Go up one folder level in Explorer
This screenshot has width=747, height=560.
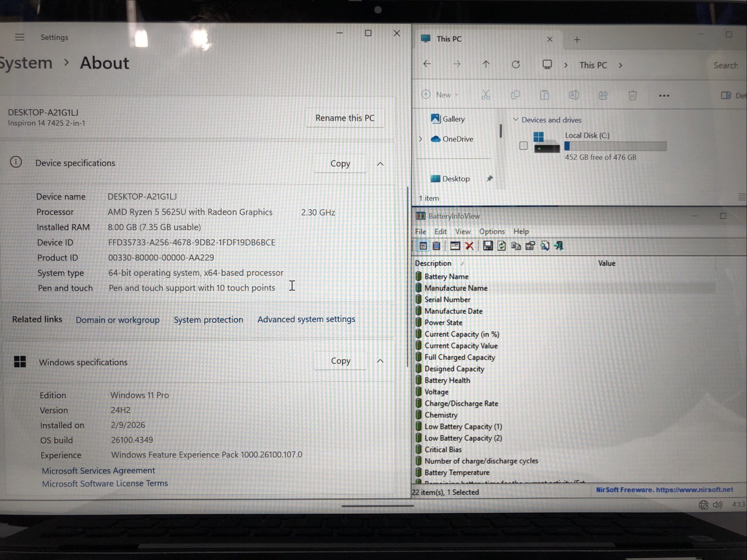(x=486, y=64)
